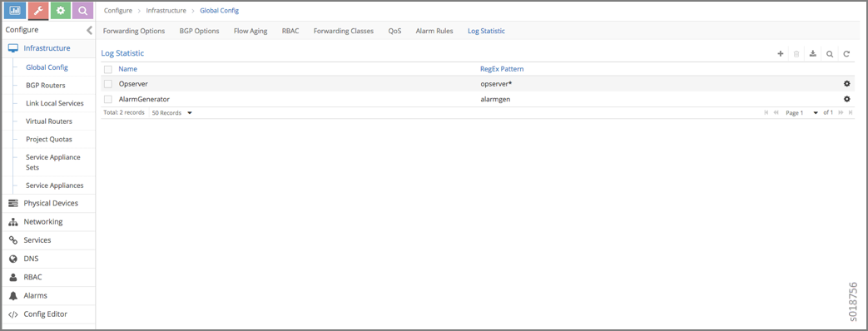
Task: Switch to the Alarm Rules tab
Action: tap(434, 31)
